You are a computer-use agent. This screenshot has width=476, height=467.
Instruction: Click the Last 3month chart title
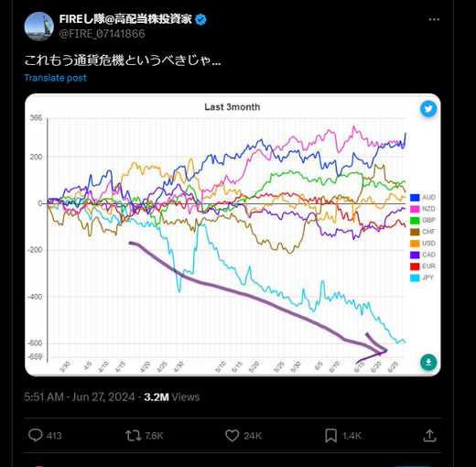233,107
